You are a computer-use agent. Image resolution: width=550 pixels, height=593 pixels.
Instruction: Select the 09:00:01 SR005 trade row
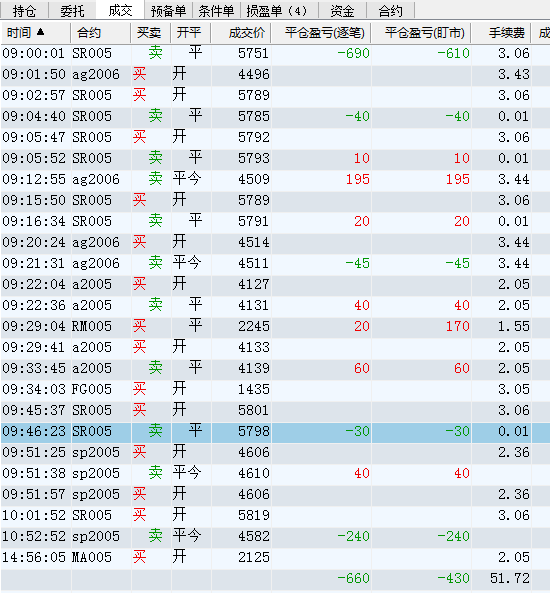pos(275,53)
